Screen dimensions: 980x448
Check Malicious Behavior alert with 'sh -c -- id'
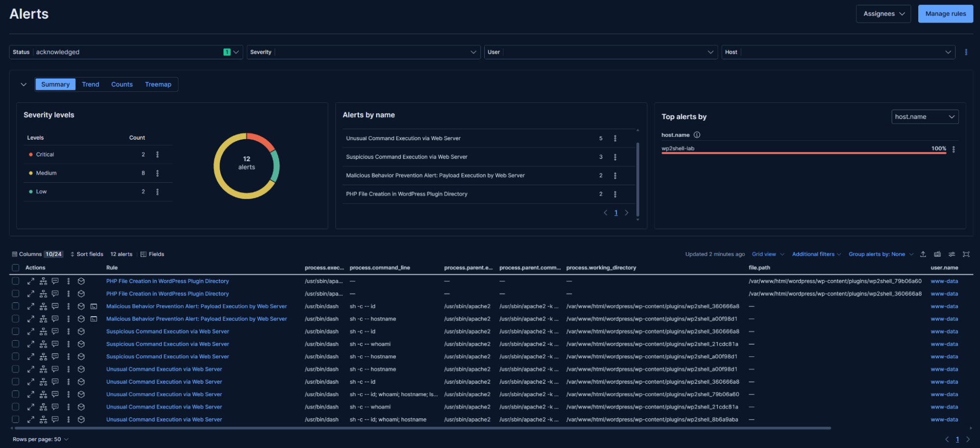click(x=16, y=306)
